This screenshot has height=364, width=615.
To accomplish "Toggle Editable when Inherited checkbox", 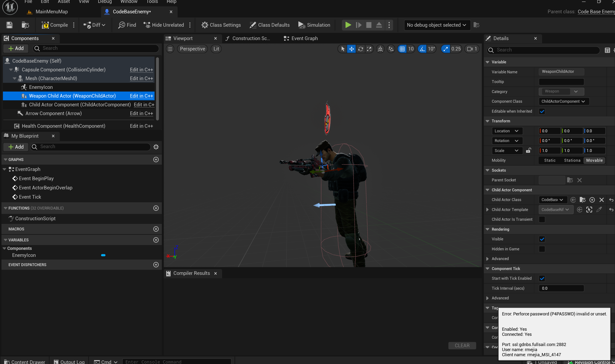I will pyautogui.click(x=542, y=111).
